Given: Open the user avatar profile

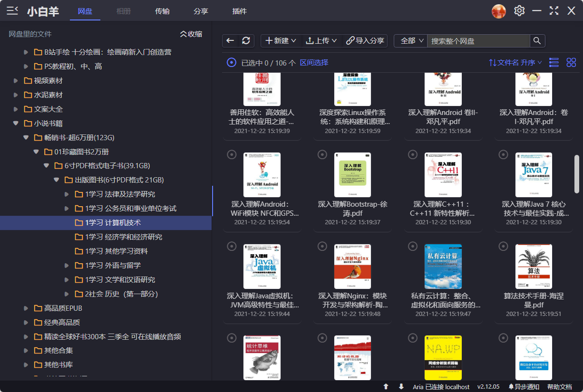Looking at the screenshot, I should pos(499,11).
